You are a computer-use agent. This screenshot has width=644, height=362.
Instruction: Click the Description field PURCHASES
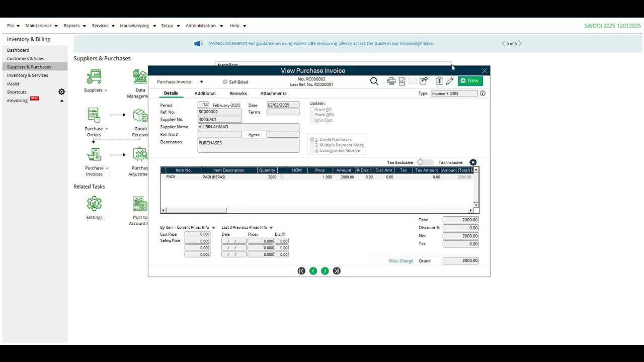tap(249, 146)
